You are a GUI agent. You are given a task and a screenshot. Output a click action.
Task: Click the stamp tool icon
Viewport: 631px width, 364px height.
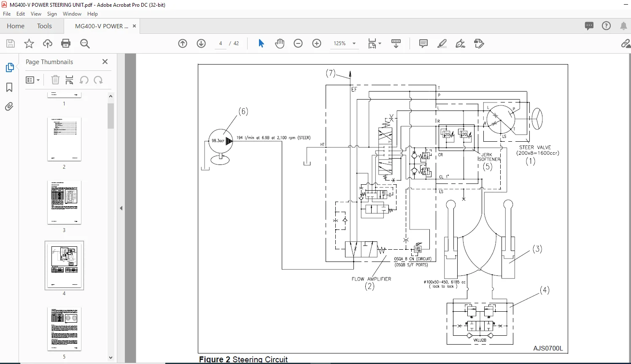point(479,43)
